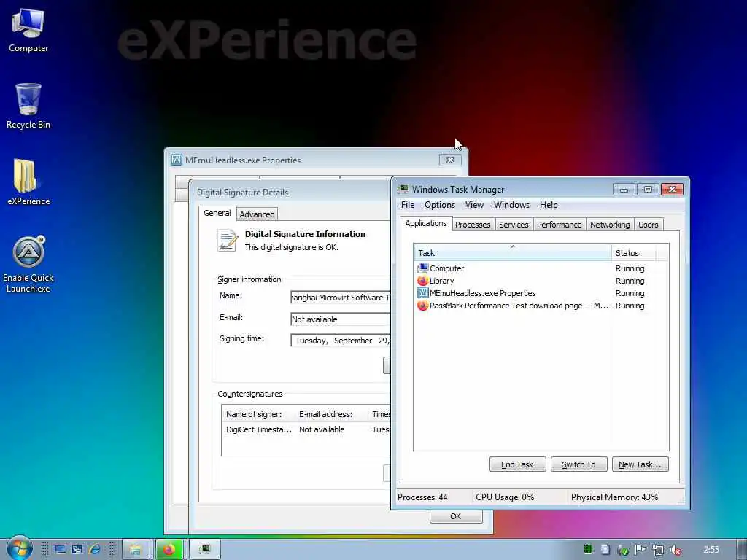The height and width of the screenshot is (560, 747).
Task: Click the document tray icon beside CPU meter
Action: (x=605, y=550)
